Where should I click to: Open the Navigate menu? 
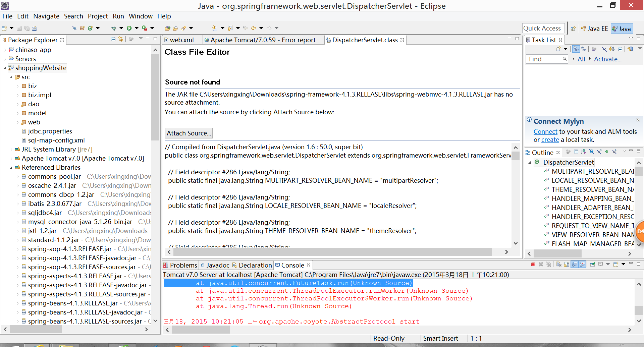click(x=46, y=16)
